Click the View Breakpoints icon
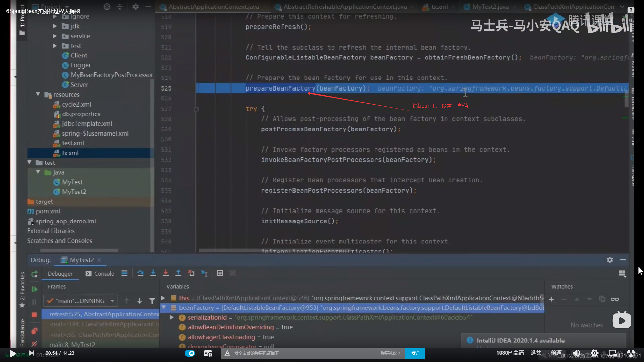 tap(35, 328)
